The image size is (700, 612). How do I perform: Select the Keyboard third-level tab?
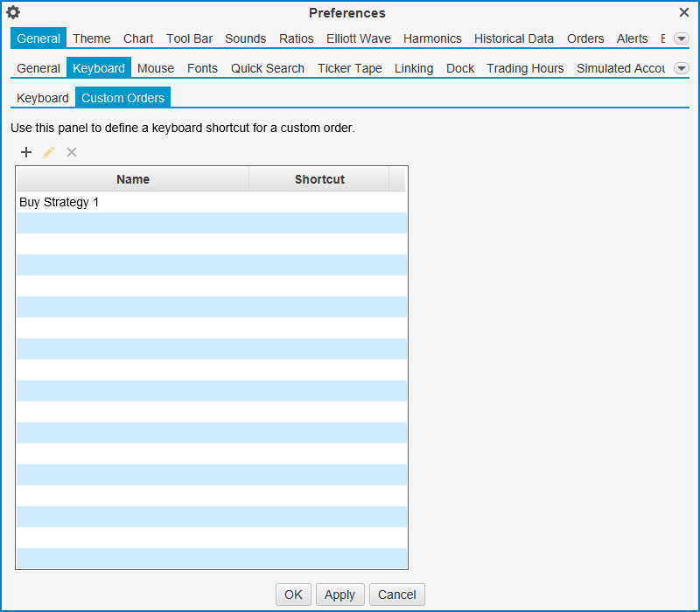pyautogui.click(x=43, y=98)
